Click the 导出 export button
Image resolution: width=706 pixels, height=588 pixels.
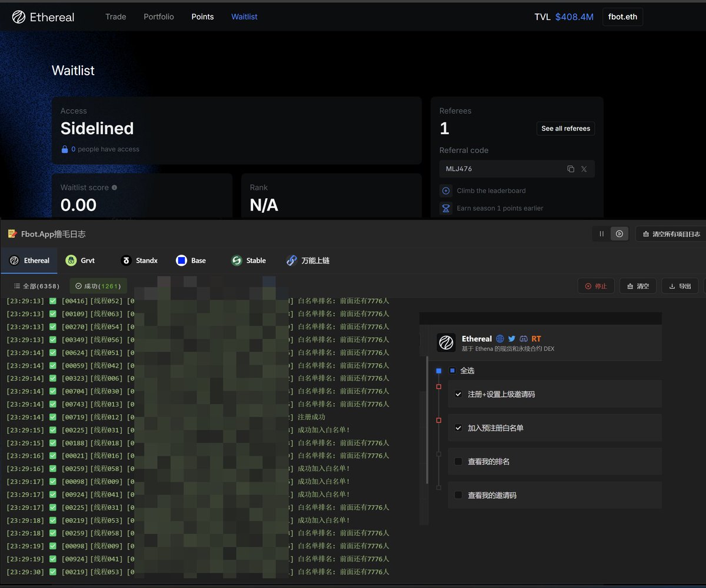pos(680,286)
